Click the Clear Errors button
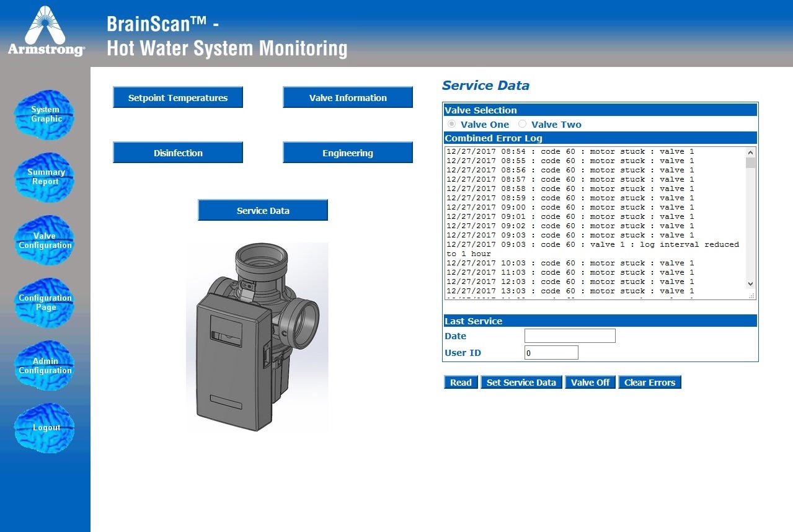793x532 pixels. (650, 383)
